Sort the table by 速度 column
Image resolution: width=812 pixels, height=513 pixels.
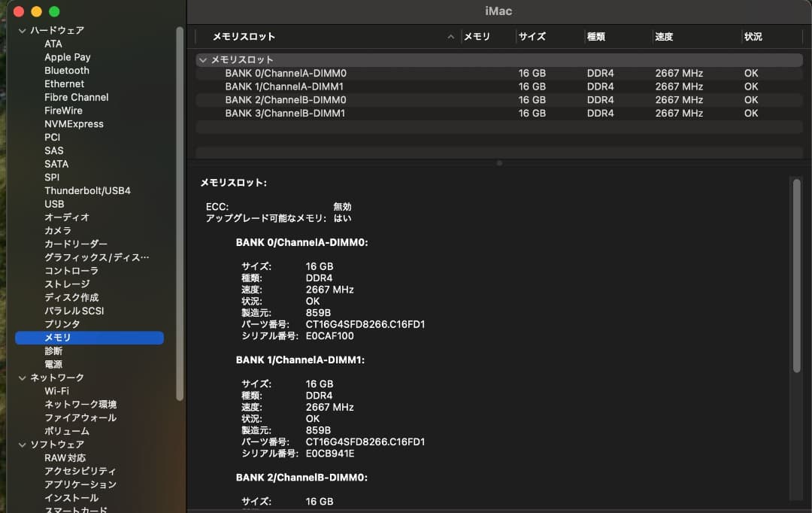[663, 36]
